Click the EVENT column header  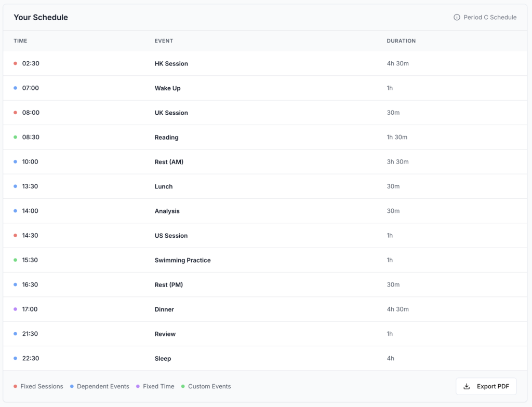(164, 41)
